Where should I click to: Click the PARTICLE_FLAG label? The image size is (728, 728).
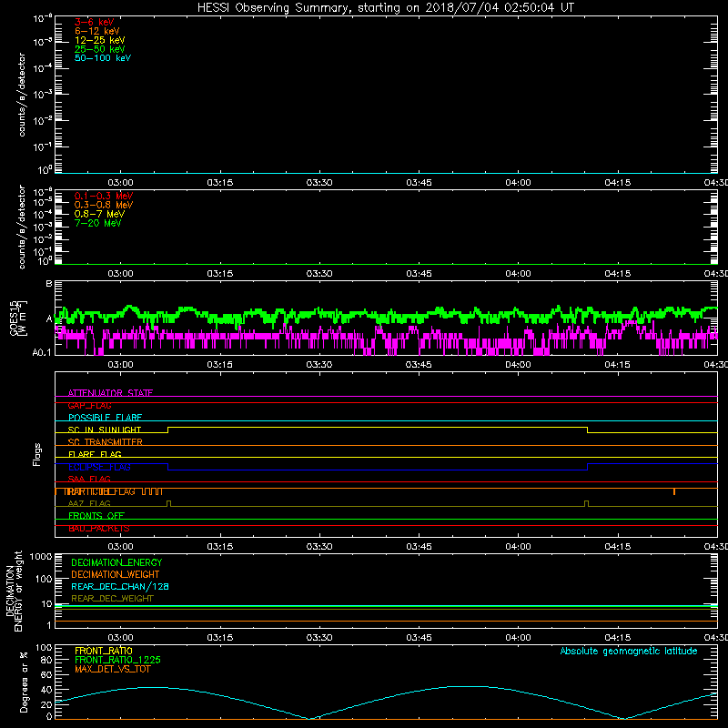[x=100, y=491]
